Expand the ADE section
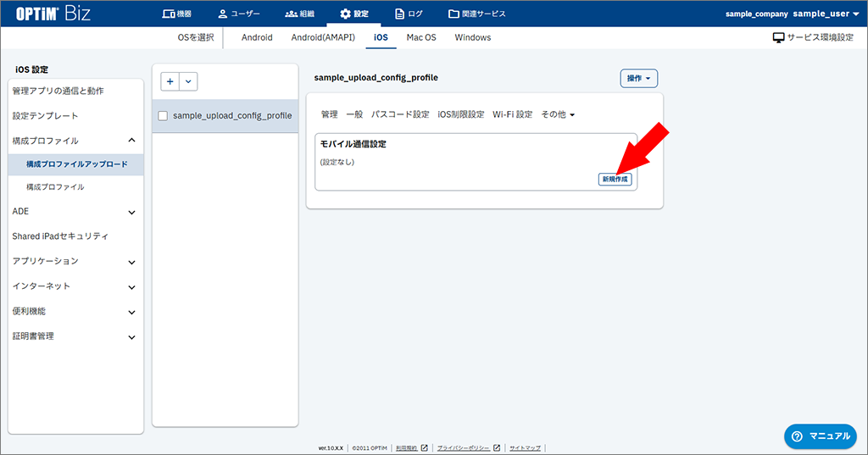 75,212
